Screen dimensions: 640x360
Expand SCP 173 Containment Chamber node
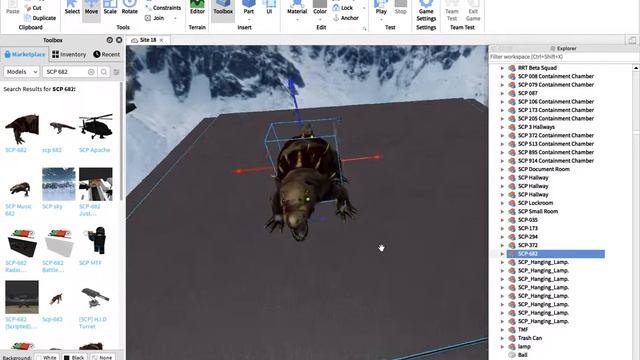point(502,110)
